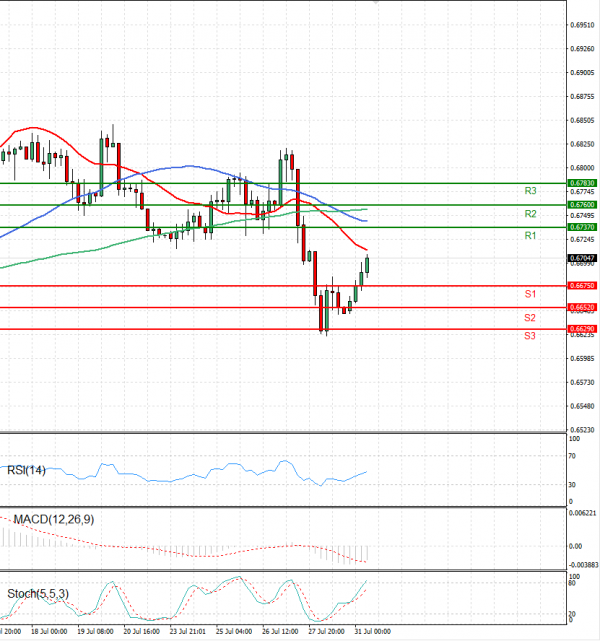This screenshot has height=641, width=600.
Task: Click the latest green candlestick near 0.67047
Action: [x=367, y=265]
